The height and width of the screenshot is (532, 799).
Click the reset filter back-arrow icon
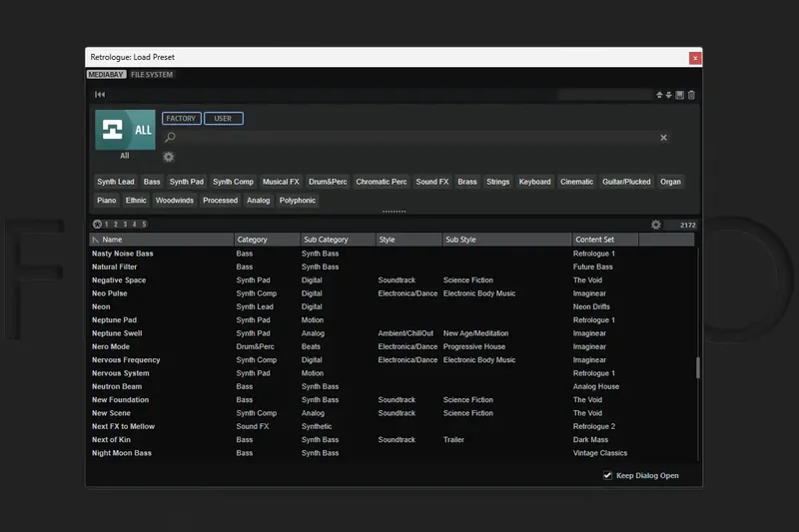tap(100, 95)
